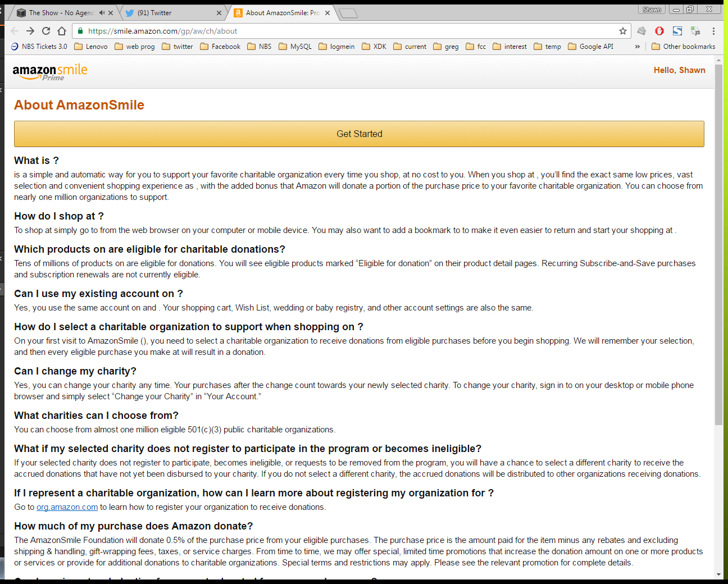Close the (91) Twitter tab
Viewport: 728px width, 584px height.
[219, 12]
